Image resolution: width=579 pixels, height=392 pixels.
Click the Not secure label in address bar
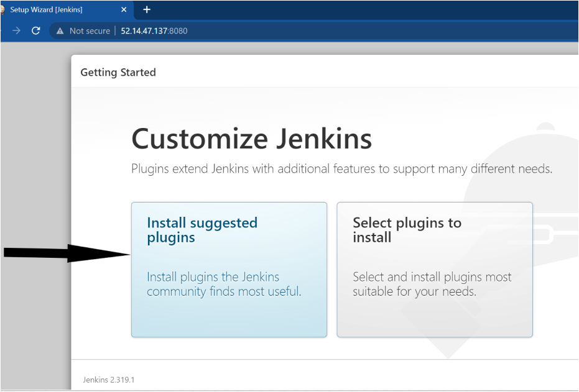[x=90, y=31]
